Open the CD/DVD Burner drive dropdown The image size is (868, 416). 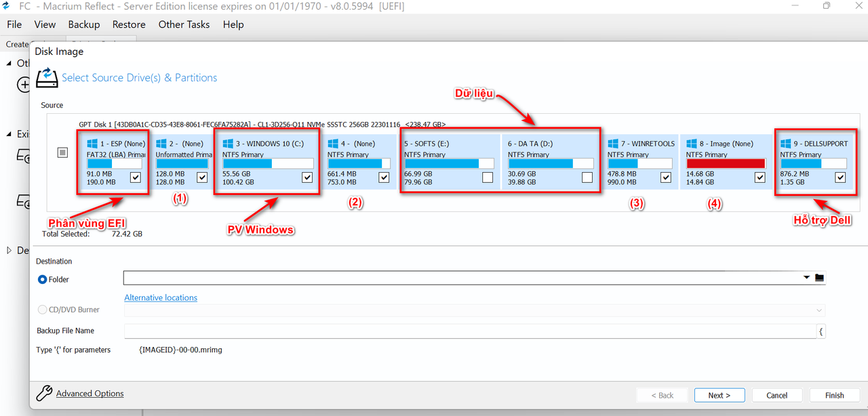819,310
